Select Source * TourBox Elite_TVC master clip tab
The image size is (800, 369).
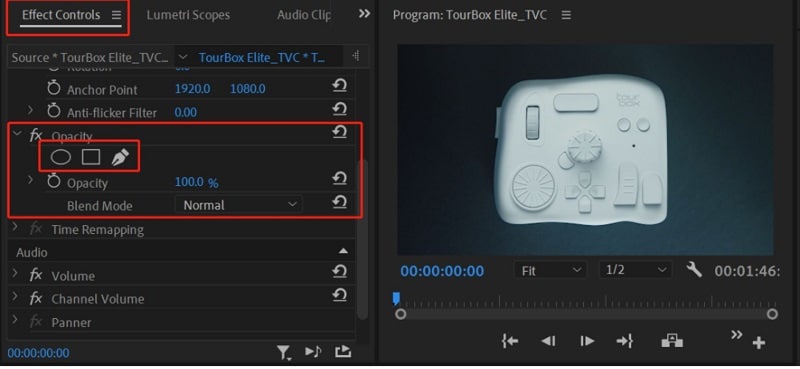pos(90,57)
